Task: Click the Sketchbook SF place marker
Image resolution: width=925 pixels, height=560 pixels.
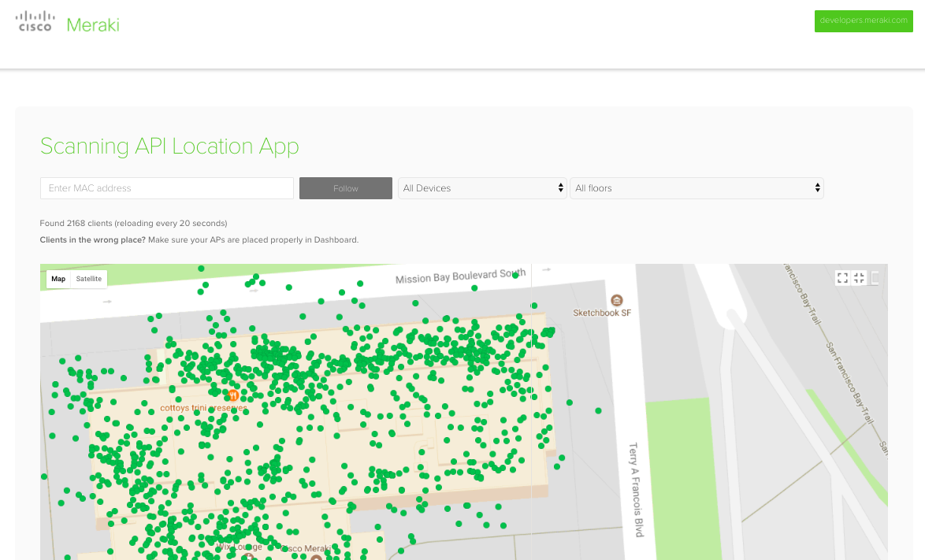Action: point(616,300)
